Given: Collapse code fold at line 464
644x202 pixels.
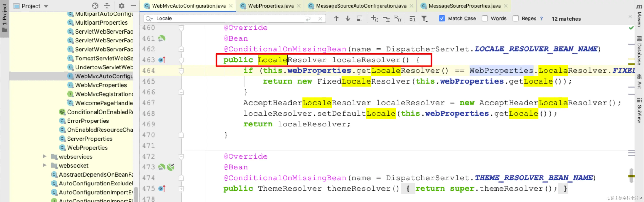Looking at the screenshot, I should tap(182, 71).
